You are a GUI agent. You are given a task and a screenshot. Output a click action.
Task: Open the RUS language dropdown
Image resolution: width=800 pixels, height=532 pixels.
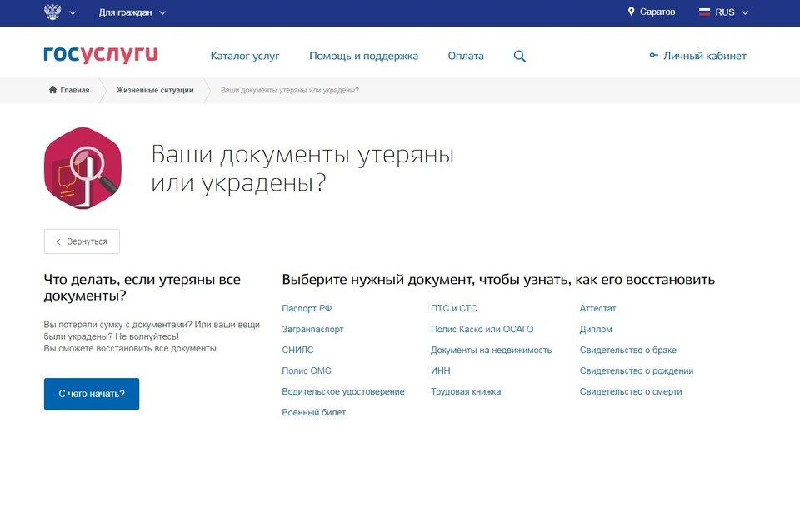pos(731,12)
